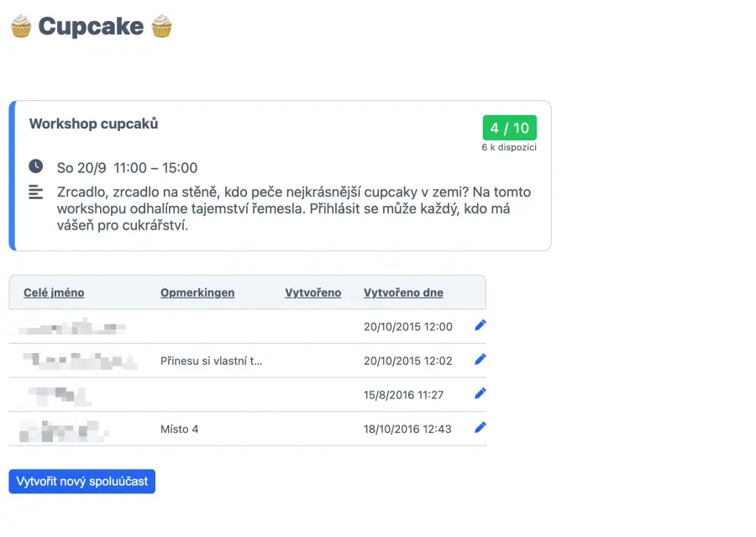Click the description lines icon in the workshop card
The image size is (756, 537).
click(36, 192)
